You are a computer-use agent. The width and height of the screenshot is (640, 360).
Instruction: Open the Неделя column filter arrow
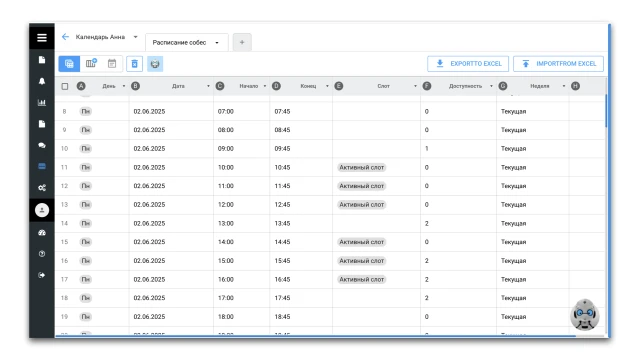point(564,86)
